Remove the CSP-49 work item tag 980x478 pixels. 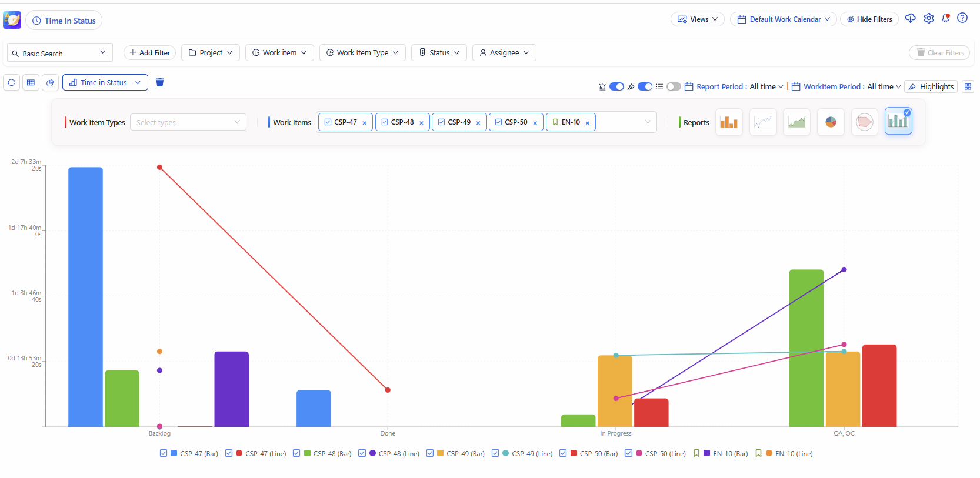(478, 123)
